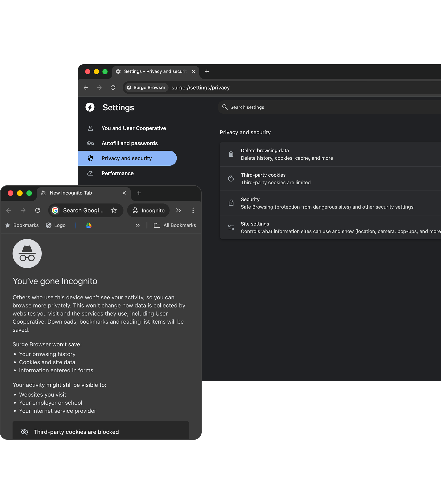
Task: Close the New Incognito Tab
Action: [124, 193]
